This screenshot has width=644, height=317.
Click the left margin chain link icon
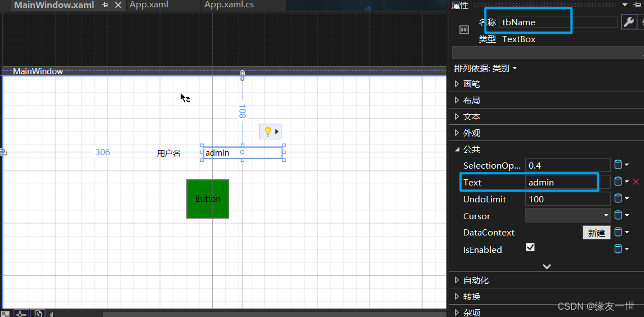(3, 152)
